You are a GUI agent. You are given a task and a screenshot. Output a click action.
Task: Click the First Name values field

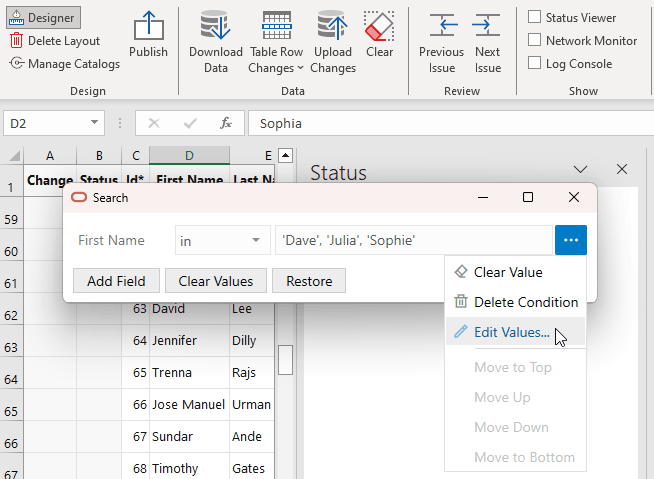[414, 240]
